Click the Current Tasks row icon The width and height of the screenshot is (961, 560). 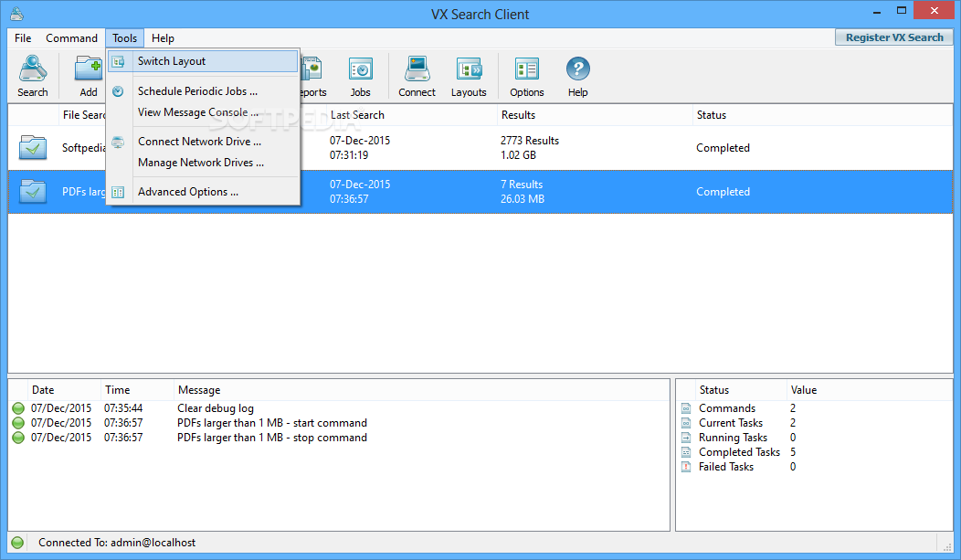[686, 423]
